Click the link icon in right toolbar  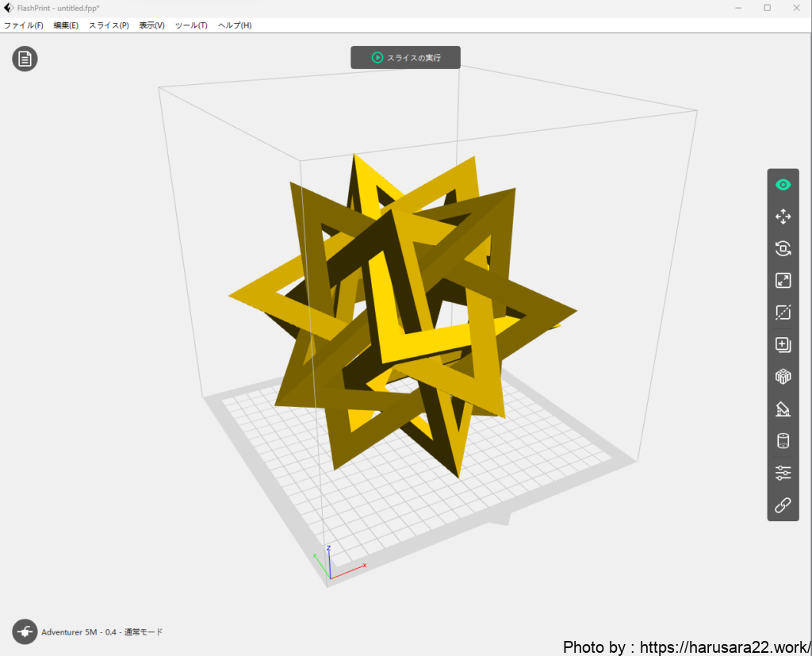[x=783, y=505]
